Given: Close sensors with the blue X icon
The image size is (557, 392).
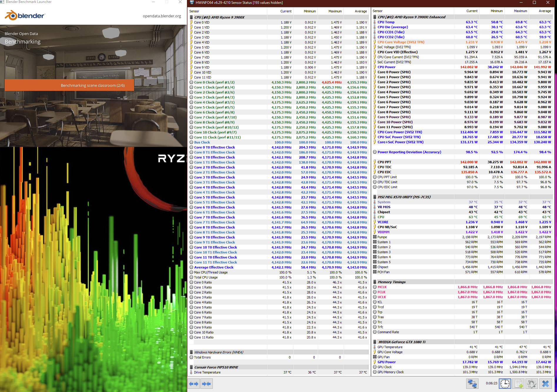Looking at the screenshot, I should [546, 384].
